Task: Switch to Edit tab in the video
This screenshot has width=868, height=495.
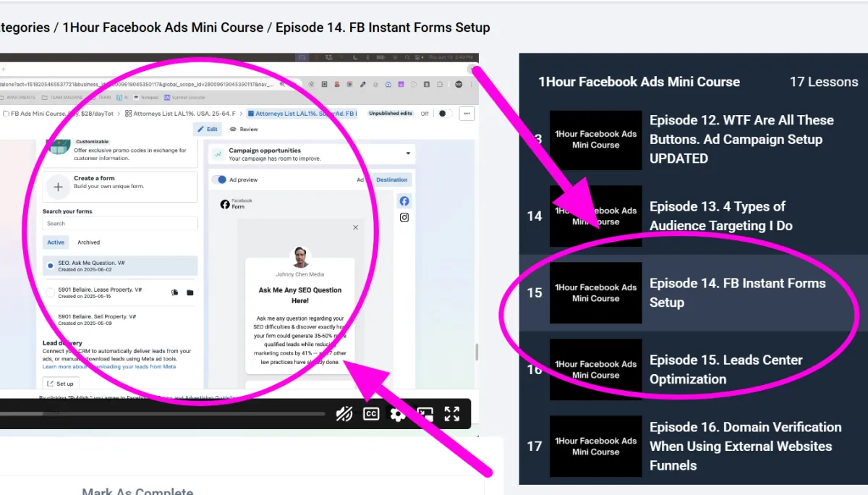Action: [x=207, y=129]
